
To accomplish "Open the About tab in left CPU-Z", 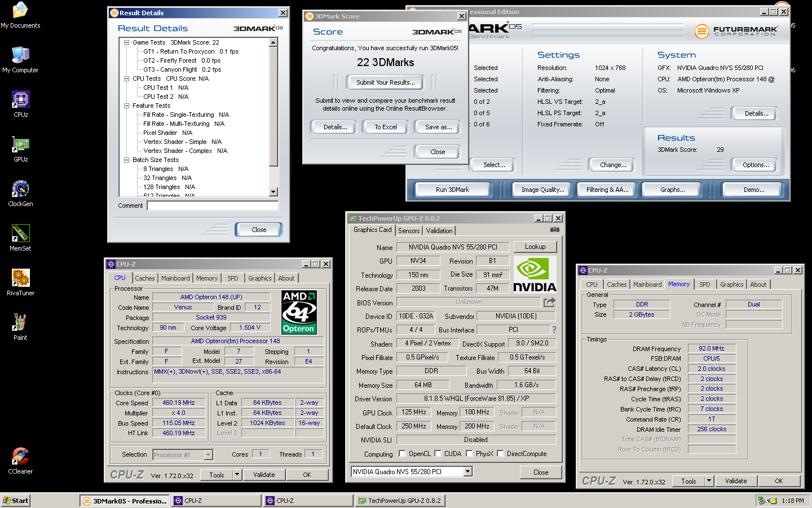I will [x=286, y=278].
